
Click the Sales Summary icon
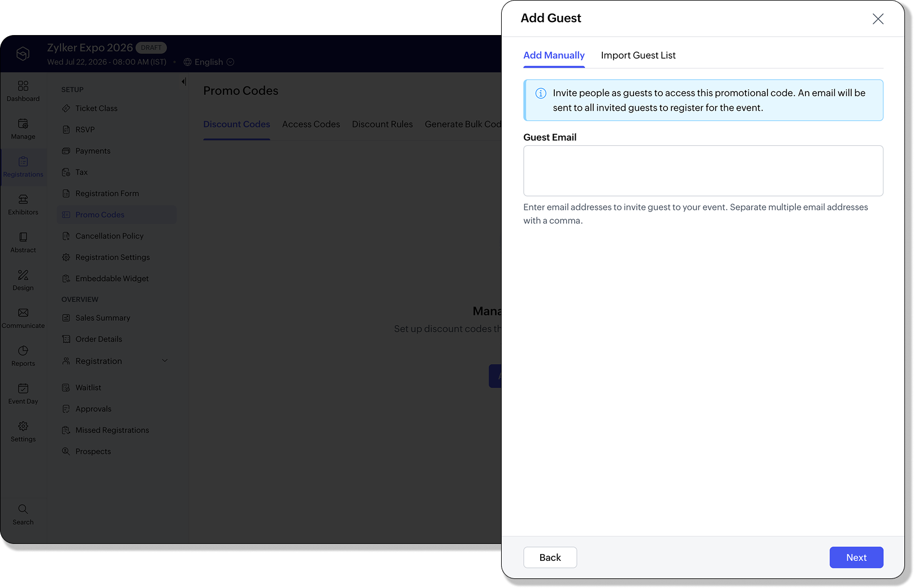[66, 318]
